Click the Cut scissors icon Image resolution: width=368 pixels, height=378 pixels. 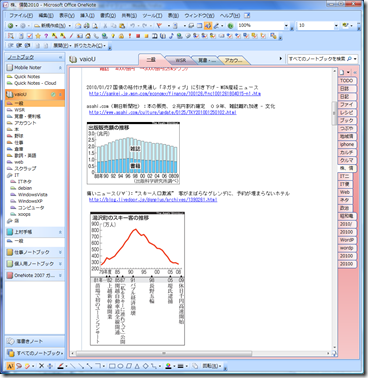(x=105, y=26)
